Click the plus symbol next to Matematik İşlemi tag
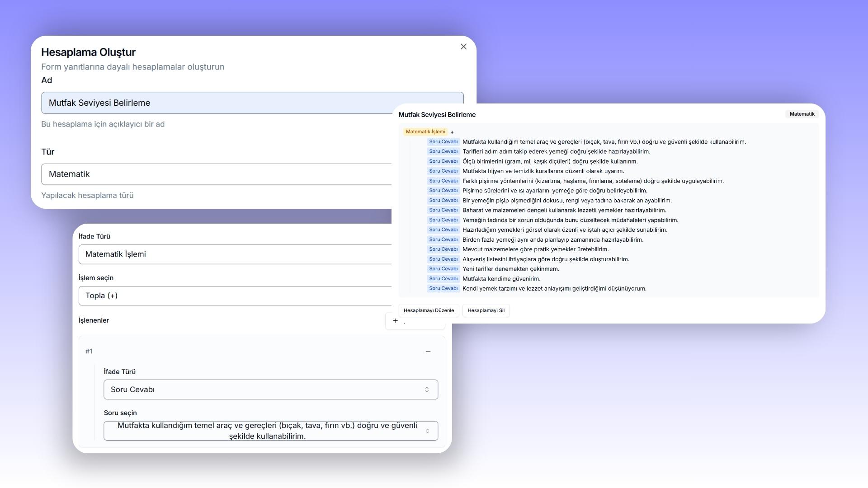 point(452,132)
